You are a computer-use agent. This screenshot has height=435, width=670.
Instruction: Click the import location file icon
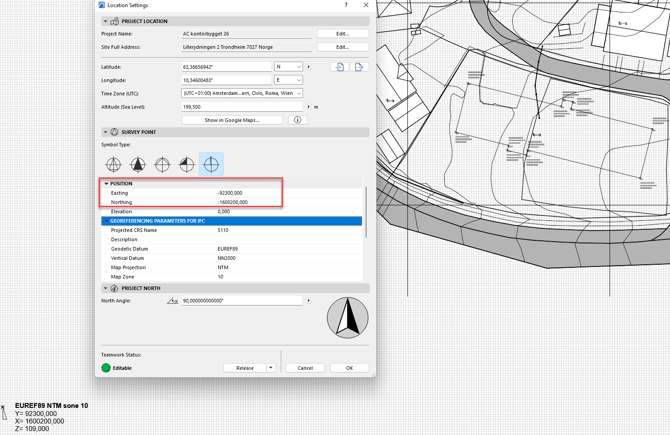click(x=340, y=67)
